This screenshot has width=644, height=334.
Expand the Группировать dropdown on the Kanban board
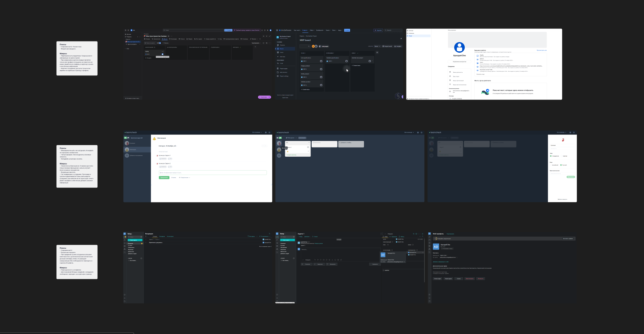click(256, 43)
